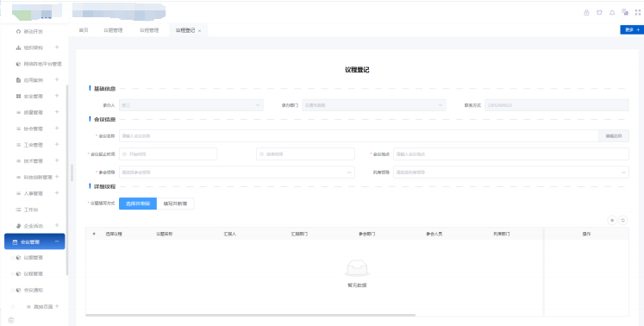The height and width of the screenshot is (326, 644).
Task: Open 人事管理 in sidebar
Action: [34, 193]
